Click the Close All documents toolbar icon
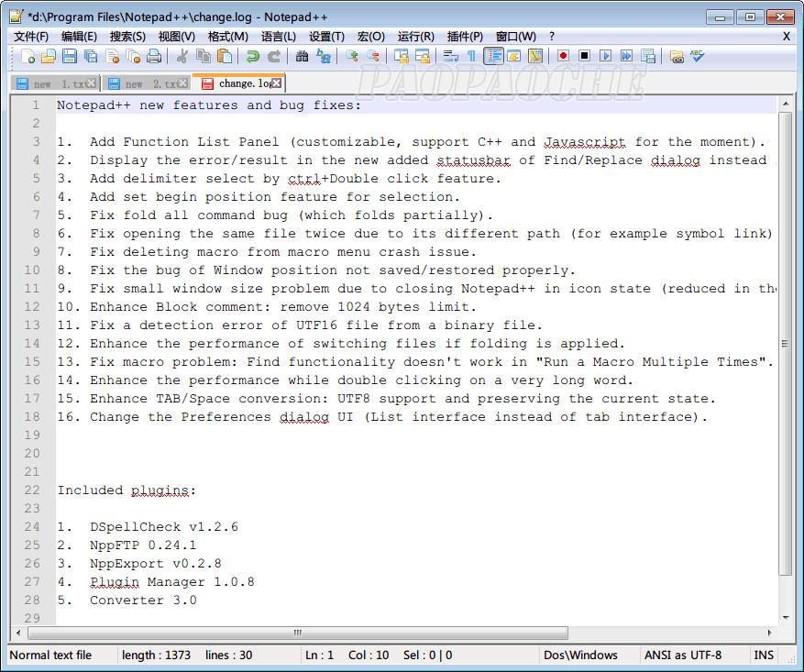The height and width of the screenshot is (672, 804). coord(133,56)
